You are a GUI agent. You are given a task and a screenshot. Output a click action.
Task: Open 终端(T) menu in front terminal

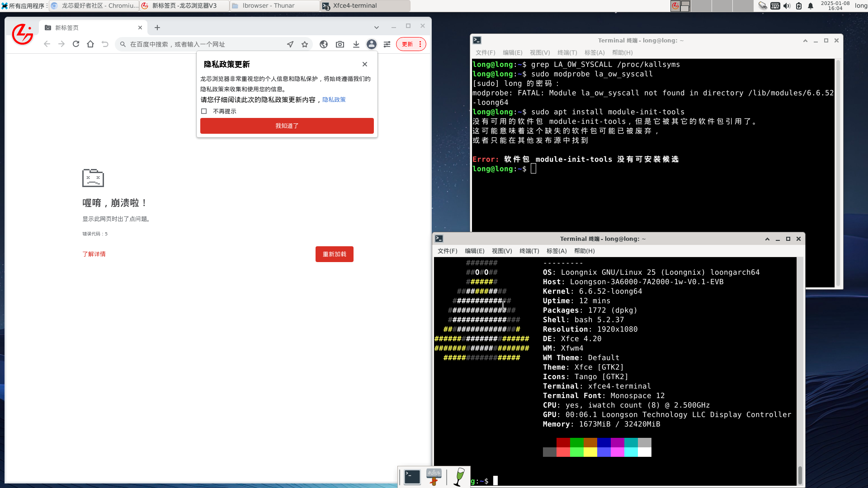(x=529, y=251)
